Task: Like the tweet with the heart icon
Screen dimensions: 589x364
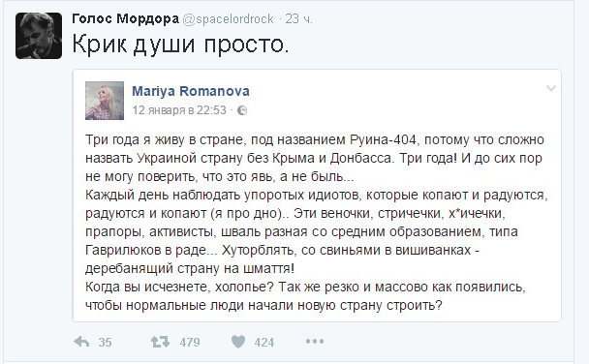Action: tap(238, 342)
